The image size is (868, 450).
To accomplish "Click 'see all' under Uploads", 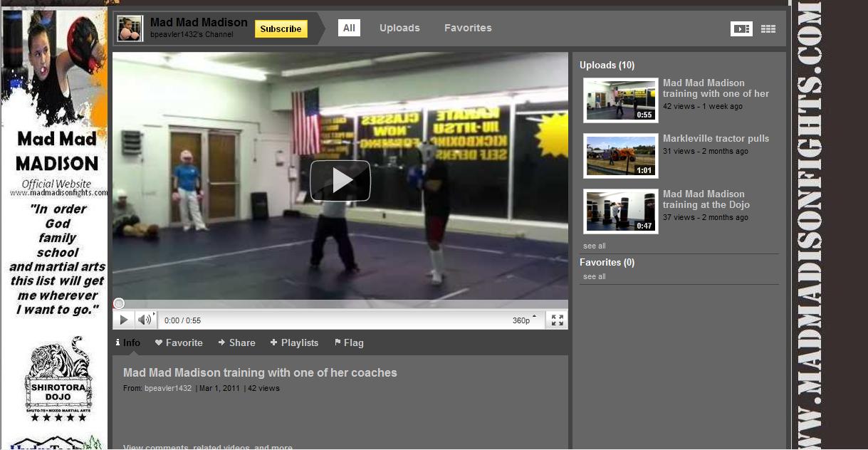I will (x=594, y=246).
